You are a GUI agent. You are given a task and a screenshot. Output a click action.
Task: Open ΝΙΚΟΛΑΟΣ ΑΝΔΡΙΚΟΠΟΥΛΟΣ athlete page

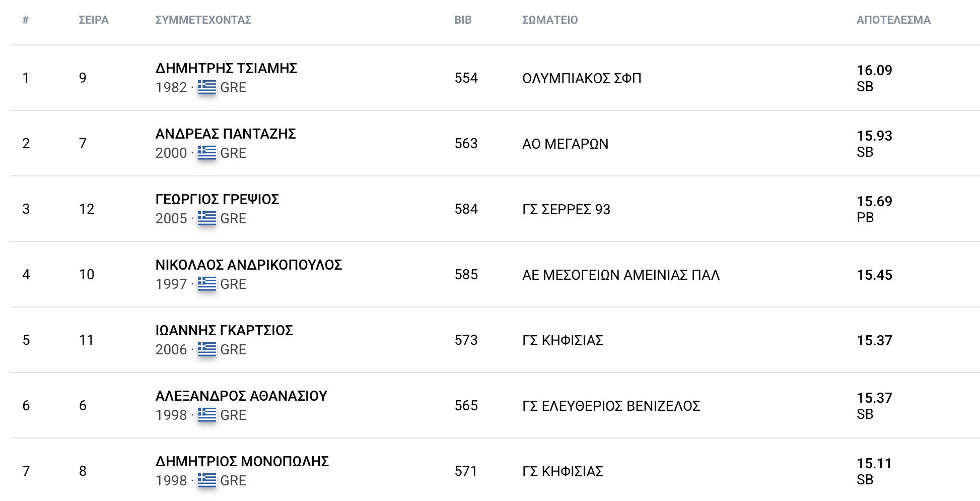[x=249, y=265]
